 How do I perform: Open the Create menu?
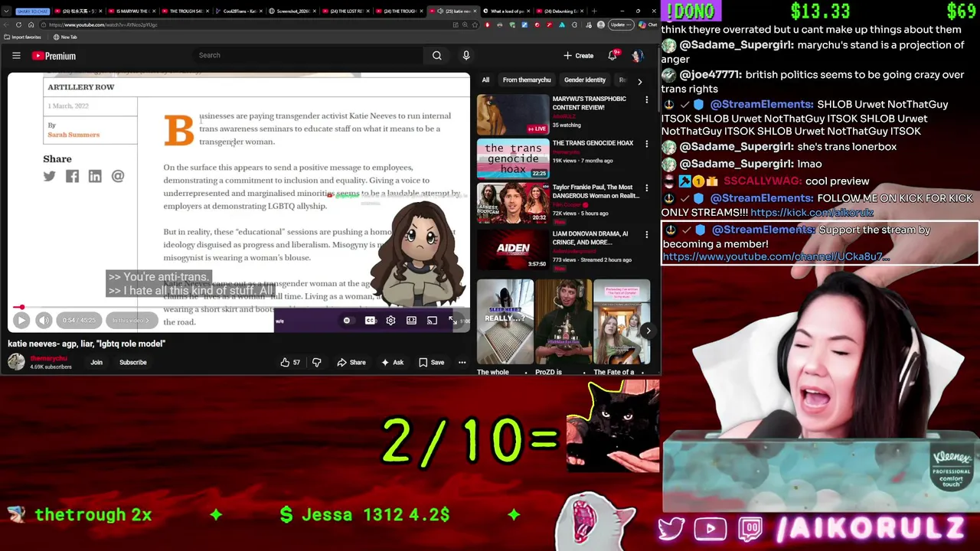(579, 55)
